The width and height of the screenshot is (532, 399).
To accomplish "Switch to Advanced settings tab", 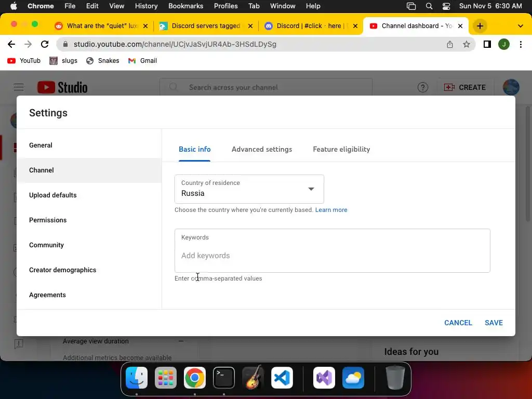I will click(x=262, y=149).
